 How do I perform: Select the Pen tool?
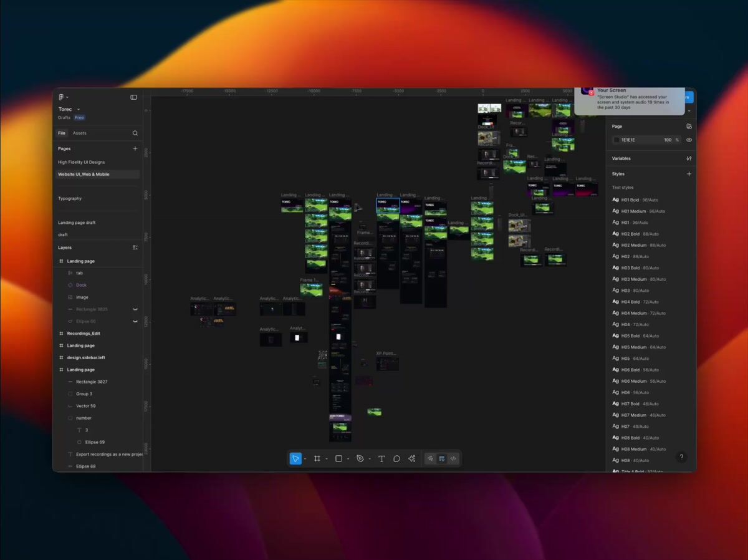click(x=360, y=459)
